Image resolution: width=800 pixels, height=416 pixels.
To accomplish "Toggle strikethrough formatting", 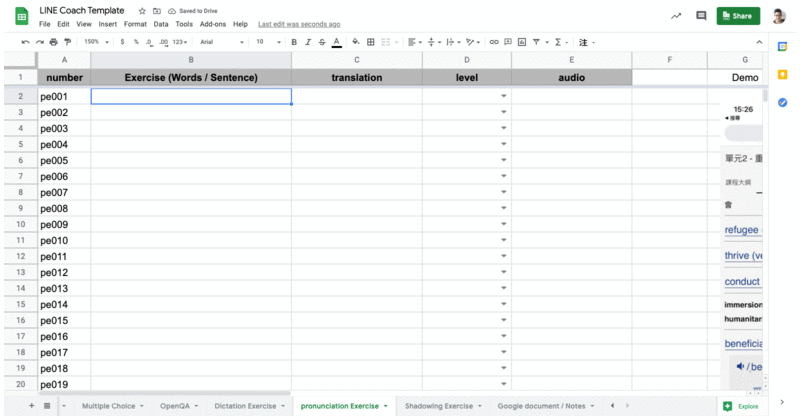I will coord(322,42).
